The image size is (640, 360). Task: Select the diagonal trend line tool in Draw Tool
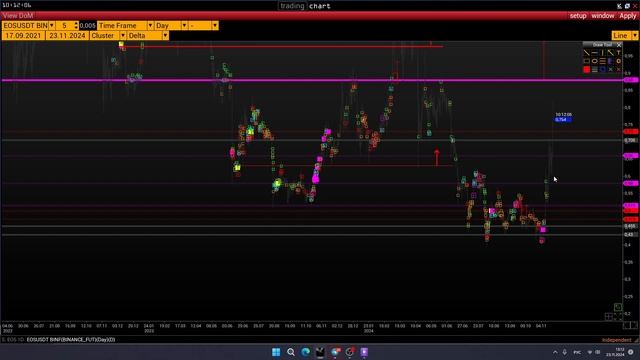point(587,53)
